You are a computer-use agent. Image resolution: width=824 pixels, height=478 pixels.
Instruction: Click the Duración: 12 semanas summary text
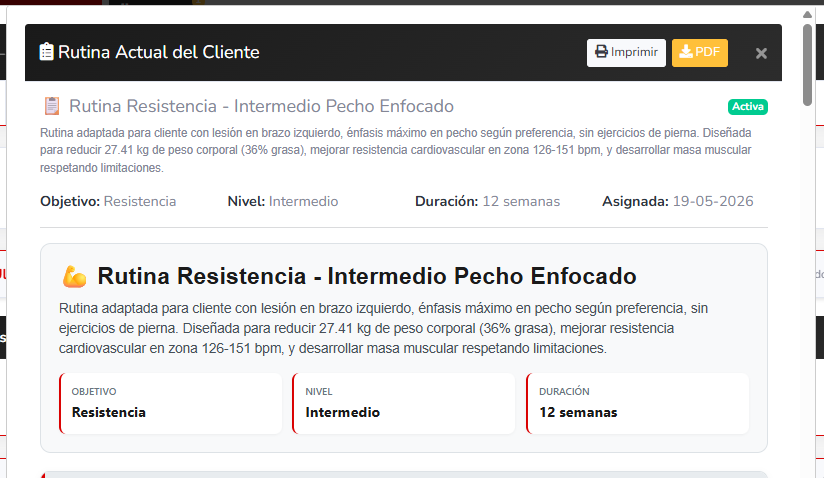(x=487, y=201)
